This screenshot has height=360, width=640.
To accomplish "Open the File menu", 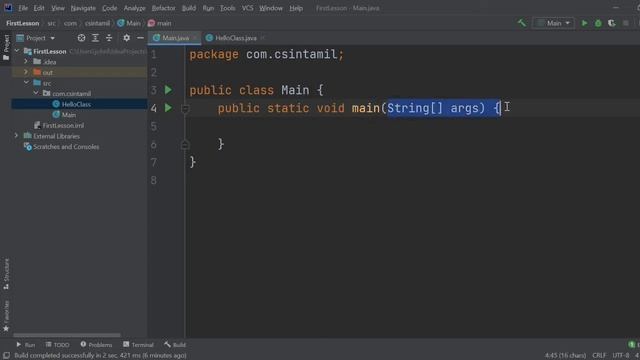I will [x=23, y=8].
